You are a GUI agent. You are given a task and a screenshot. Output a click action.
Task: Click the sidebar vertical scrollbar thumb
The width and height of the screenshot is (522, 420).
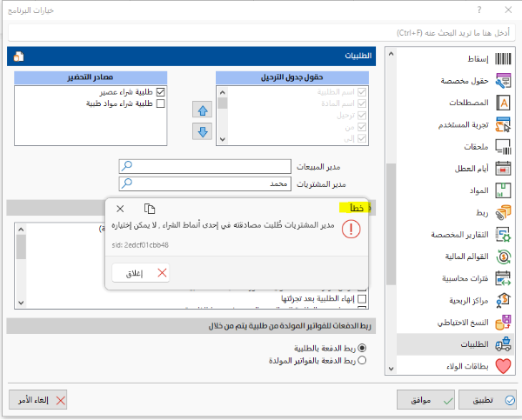391,224
